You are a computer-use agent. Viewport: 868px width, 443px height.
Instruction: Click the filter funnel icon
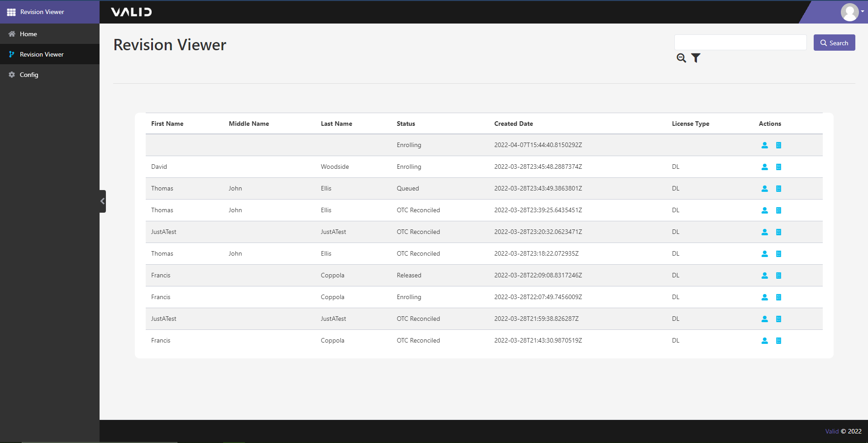point(696,58)
